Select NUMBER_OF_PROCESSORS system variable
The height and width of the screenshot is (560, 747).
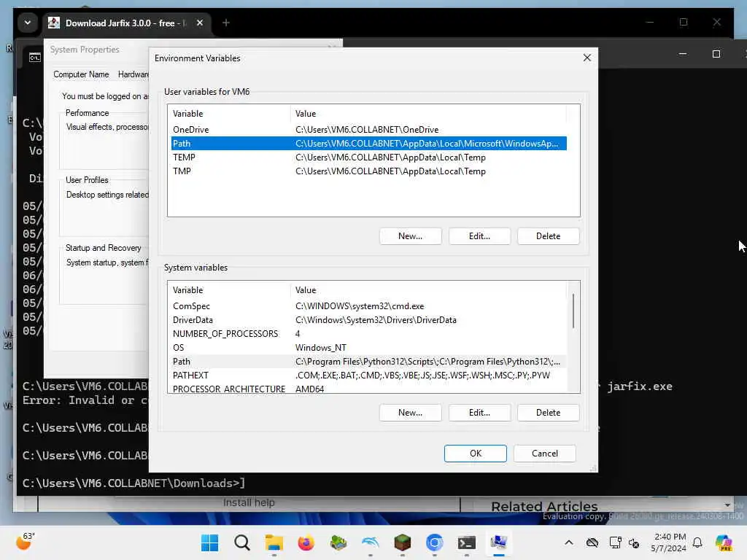click(x=368, y=334)
